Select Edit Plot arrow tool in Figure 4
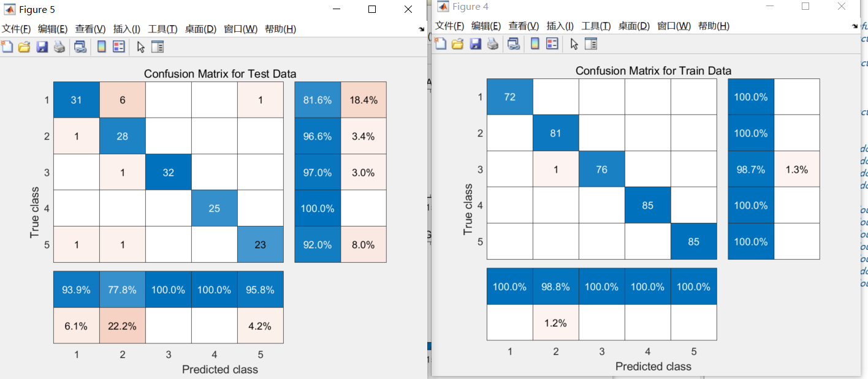868x379 pixels. [x=574, y=43]
